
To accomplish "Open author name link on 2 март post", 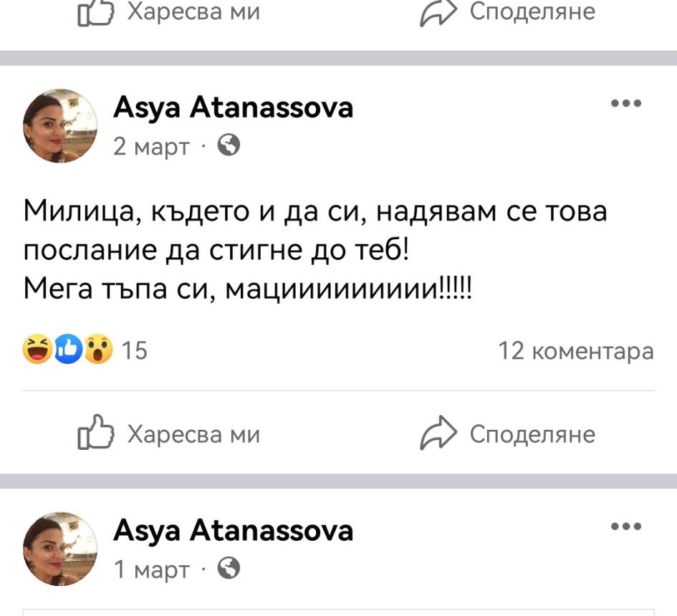I will pyautogui.click(x=233, y=107).
